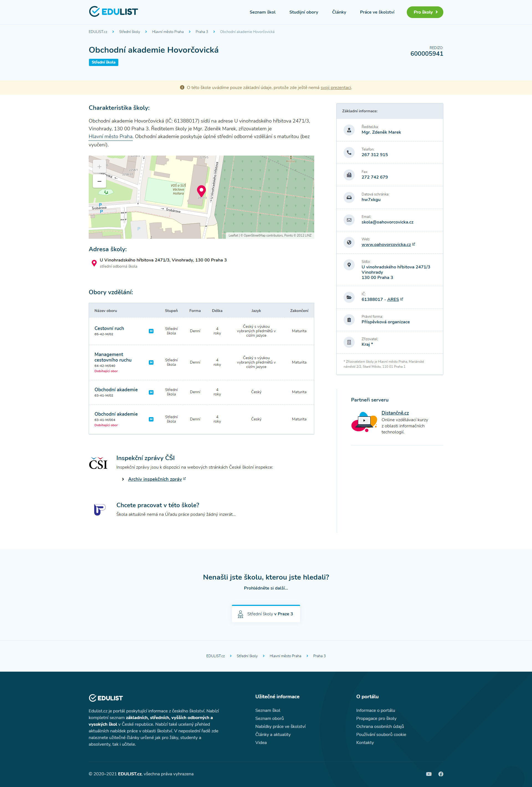This screenshot has width=532, height=787.
Task: Open Střední školy v Praze 3 button
Action: pyautogui.click(x=266, y=614)
